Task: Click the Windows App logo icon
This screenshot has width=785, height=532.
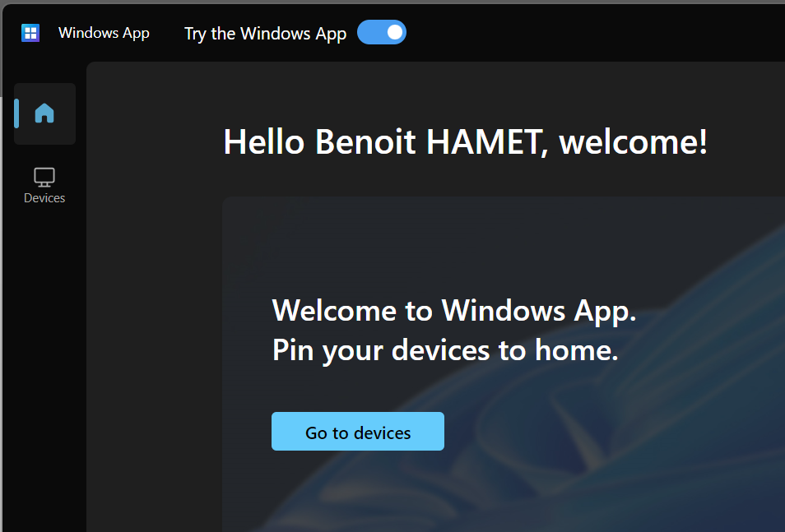Action: pyautogui.click(x=30, y=33)
